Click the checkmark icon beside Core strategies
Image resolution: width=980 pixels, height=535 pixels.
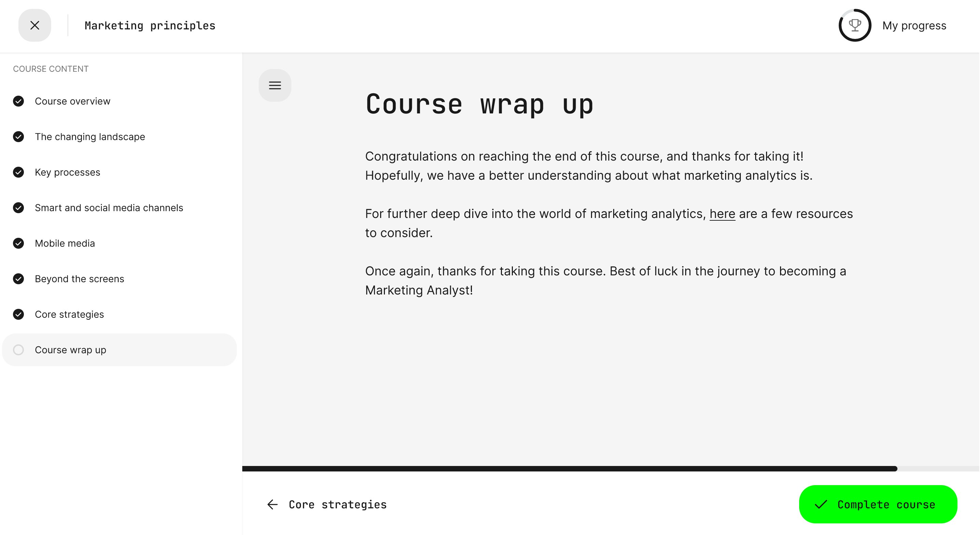coord(18,315)
